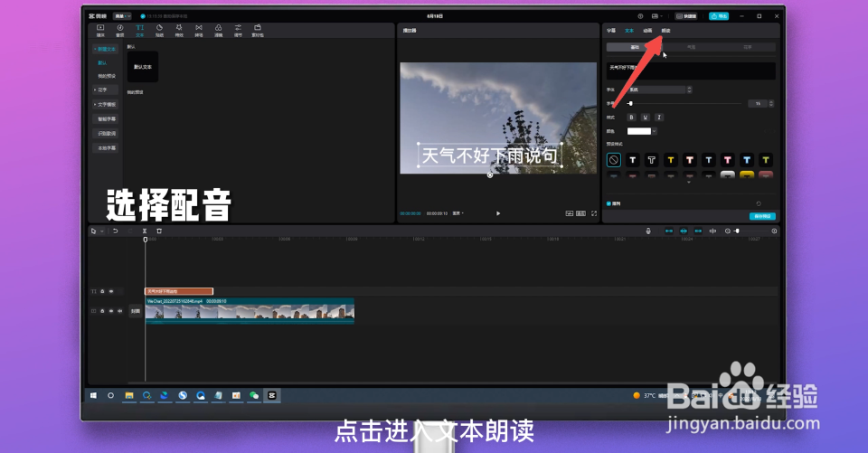This screenshot has width=868, height=453.
Task: Apply the no-style preset (circle slash)
Action: coord(613,160)
